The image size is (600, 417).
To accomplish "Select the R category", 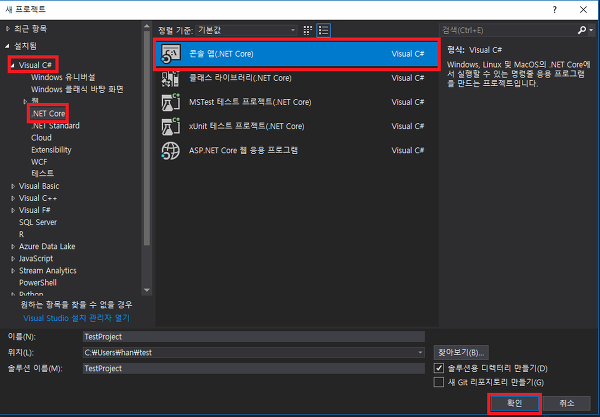I will tap(21, 234).
